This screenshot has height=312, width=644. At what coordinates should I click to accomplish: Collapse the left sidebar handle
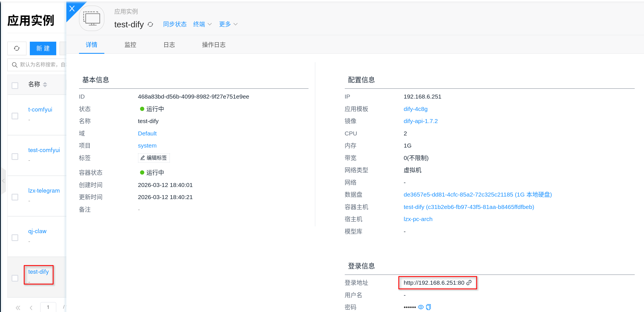pyautogui.click(x=3, y=181)
